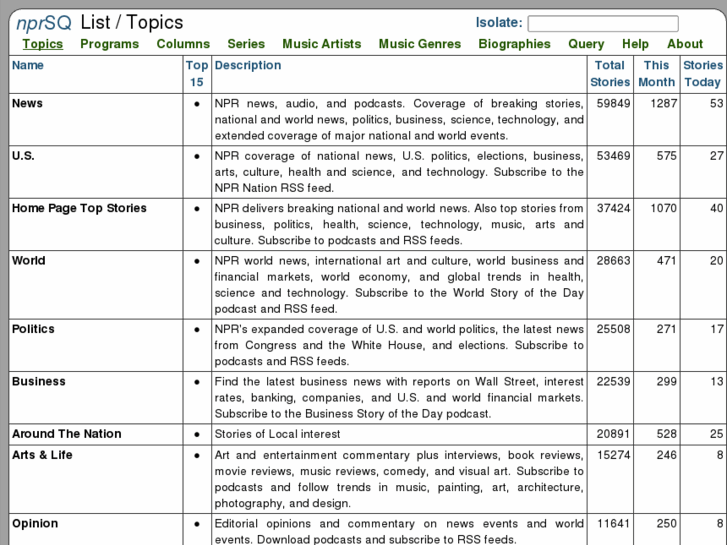
Task: Click the Top 15 bullet for News
Action: [197, 104]
